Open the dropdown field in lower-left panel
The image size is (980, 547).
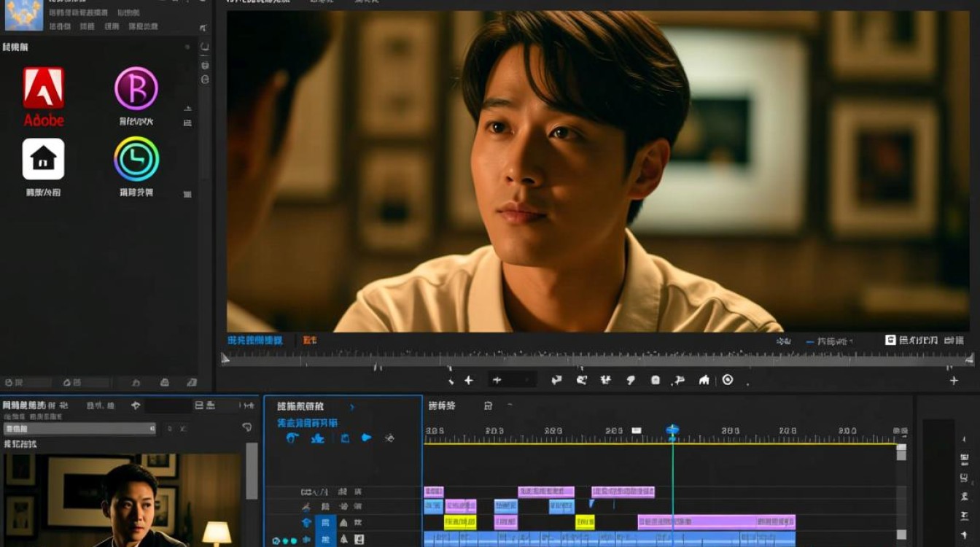(x=79, y=429)
